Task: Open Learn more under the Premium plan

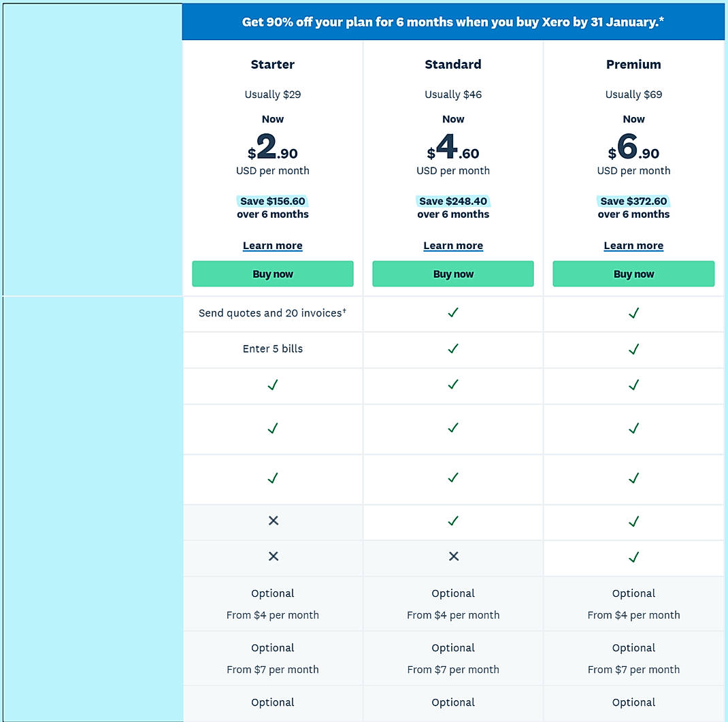Action: [x=633, y=246]
